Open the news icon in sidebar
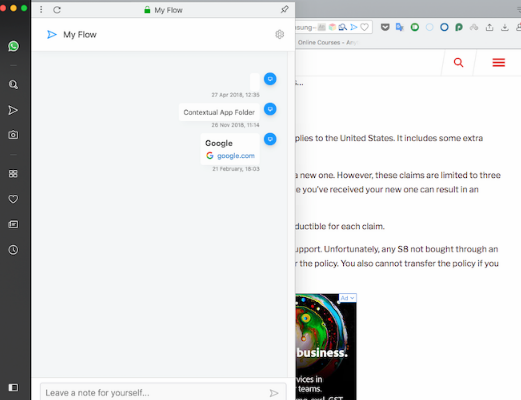521x400 pixels. (x=13, y=224)
